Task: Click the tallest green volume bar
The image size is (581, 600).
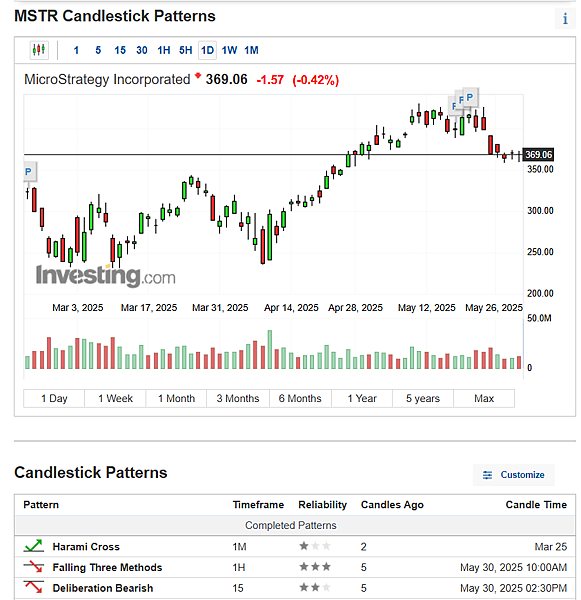Action: coord(270,349)
